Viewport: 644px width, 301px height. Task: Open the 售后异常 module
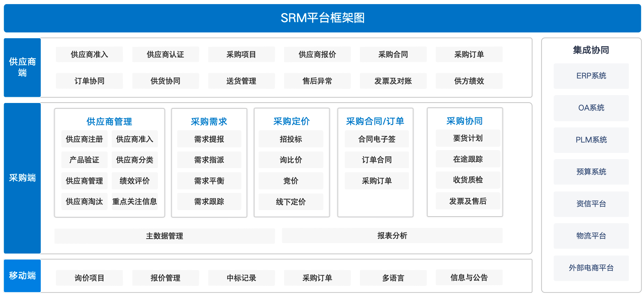coord(317,81)
